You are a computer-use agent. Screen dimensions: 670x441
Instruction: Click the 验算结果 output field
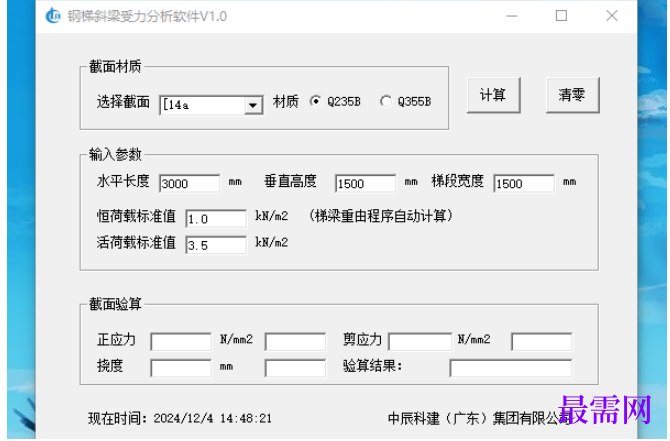[511, 368]
